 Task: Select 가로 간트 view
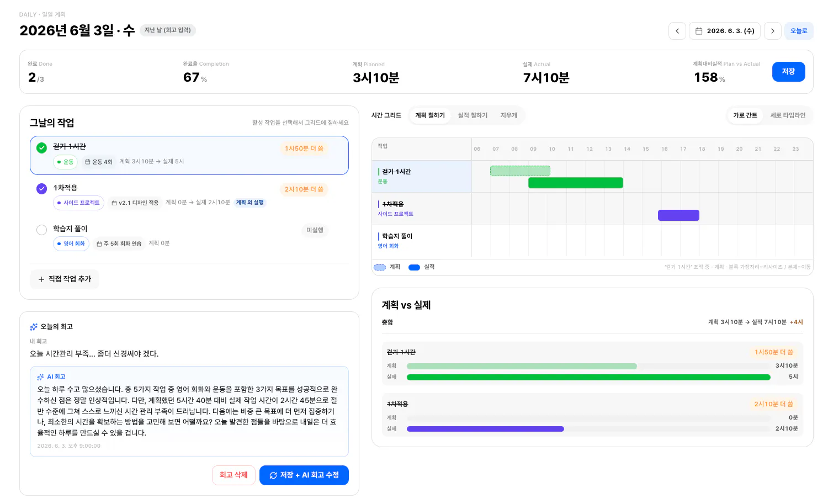click(x=745, y=115)
